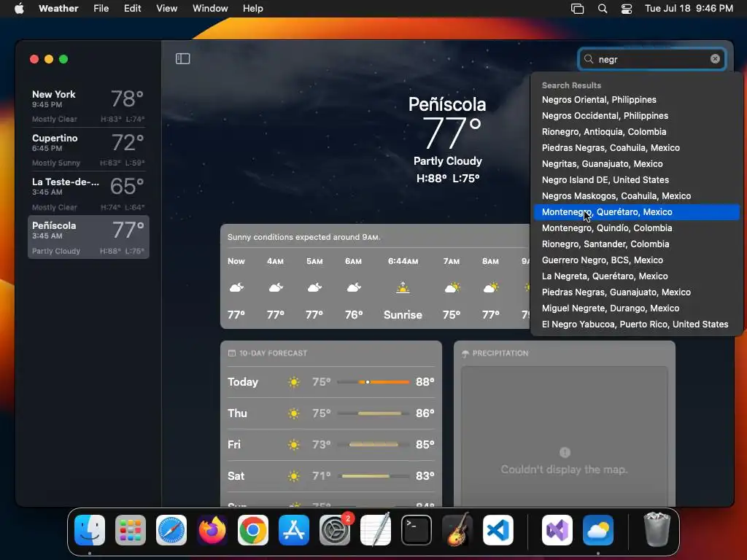Open Control Center in the menu bar
This screenshot has width=747, height=560.
pos(627,8)
